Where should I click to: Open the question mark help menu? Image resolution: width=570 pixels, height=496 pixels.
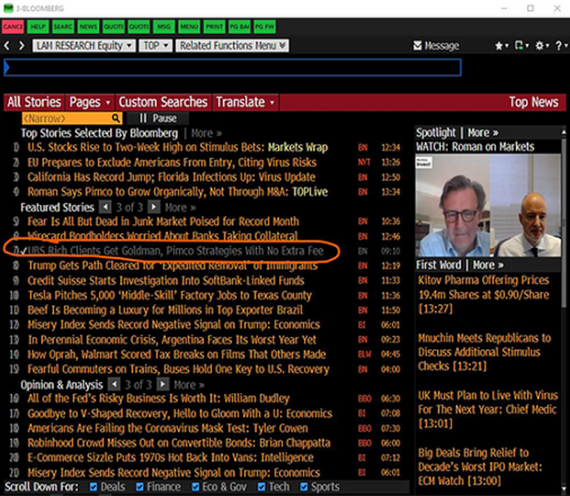coord(561,46)
